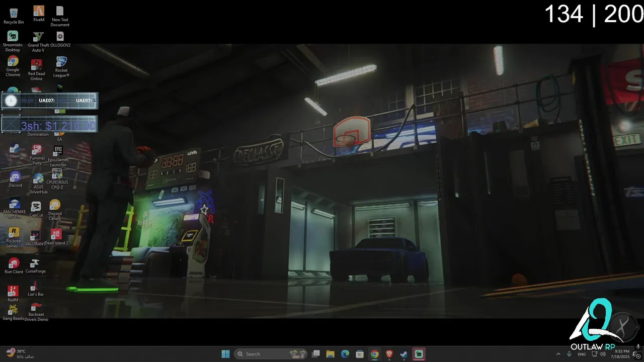Open the Recycle Bin desktop icon
The width and height of the screenshot is (644, 362).
(x=14, y=16)
